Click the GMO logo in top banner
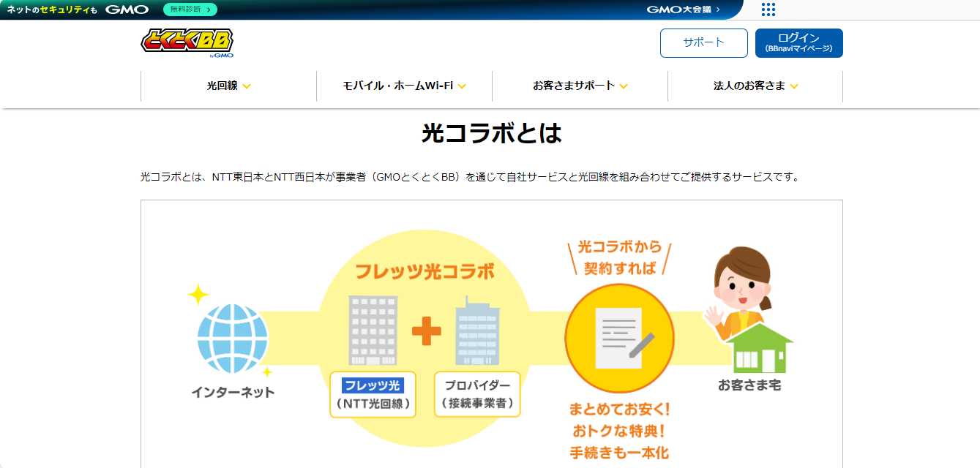This screenshot has width=980, height=468. [x=127, y=10]
